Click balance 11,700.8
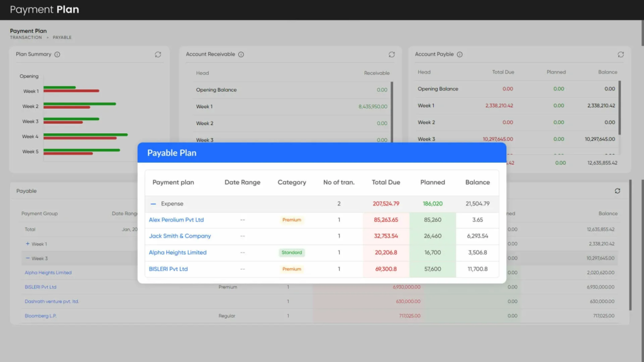 (478, 269)
